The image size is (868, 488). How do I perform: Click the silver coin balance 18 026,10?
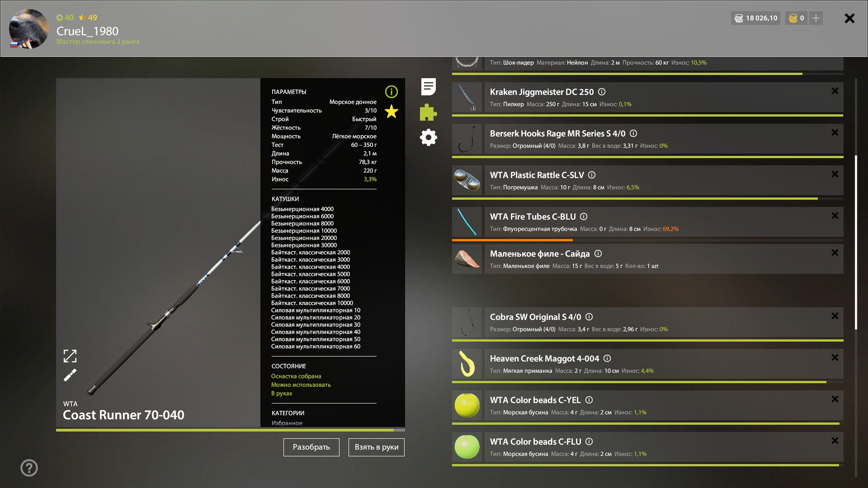click(x=755, y=18)
